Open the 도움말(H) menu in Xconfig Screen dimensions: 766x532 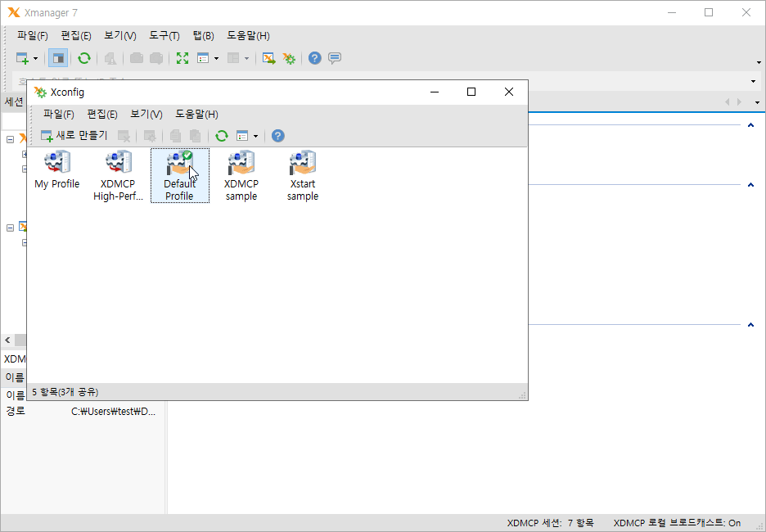click(x=197, y=115)
